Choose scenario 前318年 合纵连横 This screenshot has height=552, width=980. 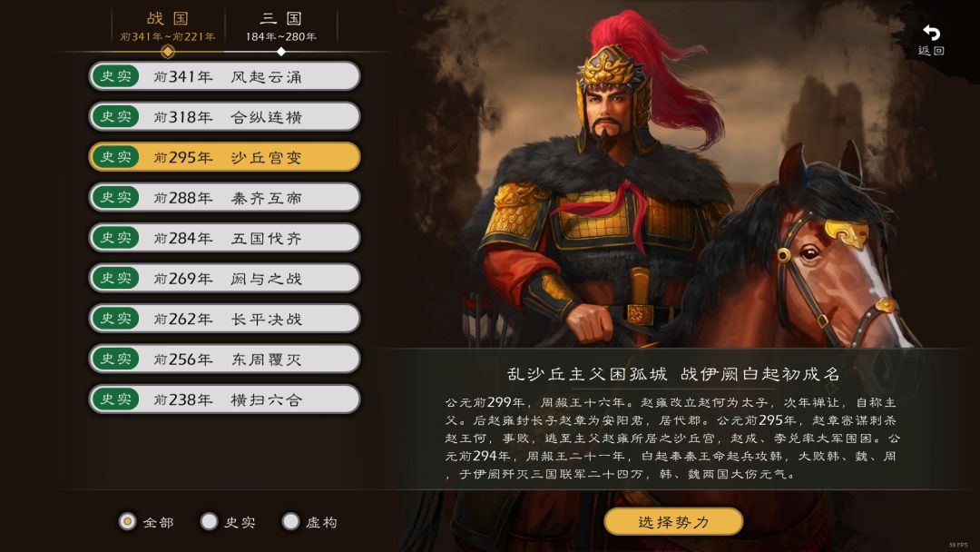coord(224,117)
